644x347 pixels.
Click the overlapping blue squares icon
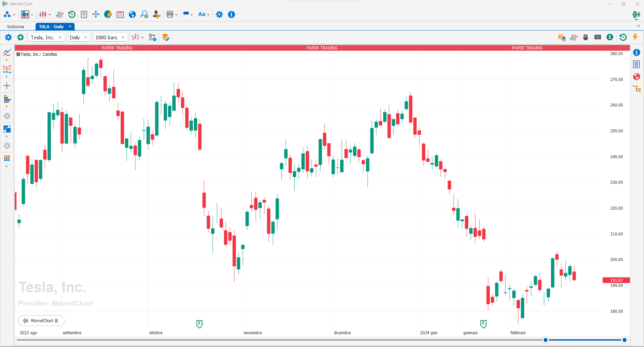click(x=7, y=129)
